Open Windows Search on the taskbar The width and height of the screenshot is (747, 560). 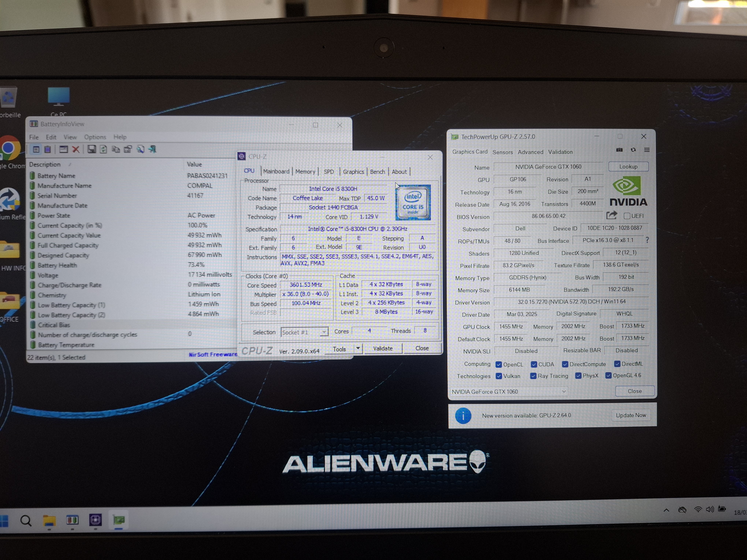(26, 521)
